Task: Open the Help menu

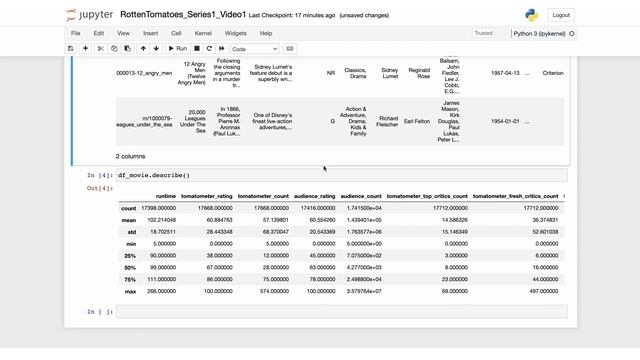Action: click(x=266, y=33)
